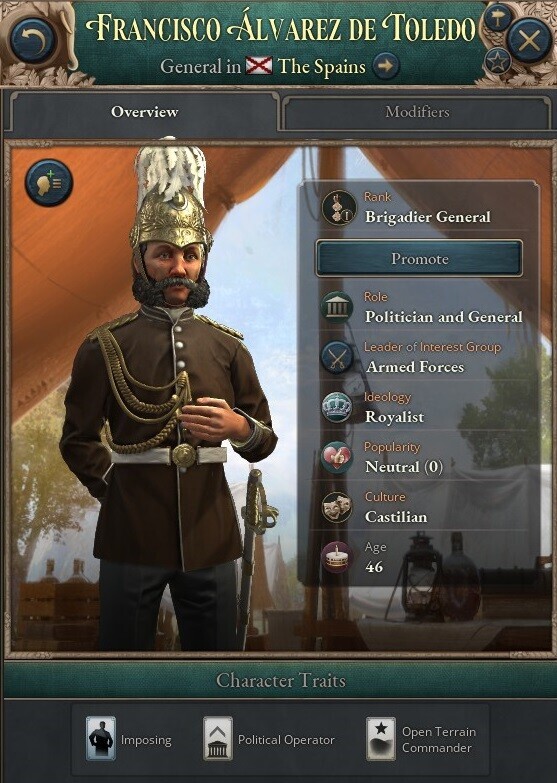Viewport: 557px width, 783px height.
Task: Click the Royalist ideology crown icon
Action: (338, 407)
